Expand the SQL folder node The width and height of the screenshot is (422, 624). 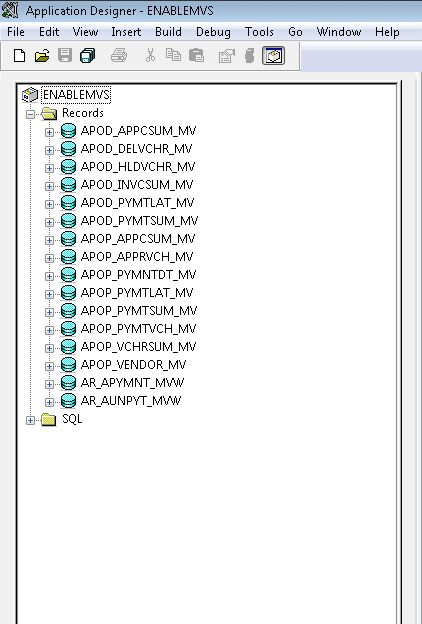click(x=30, y=420)
